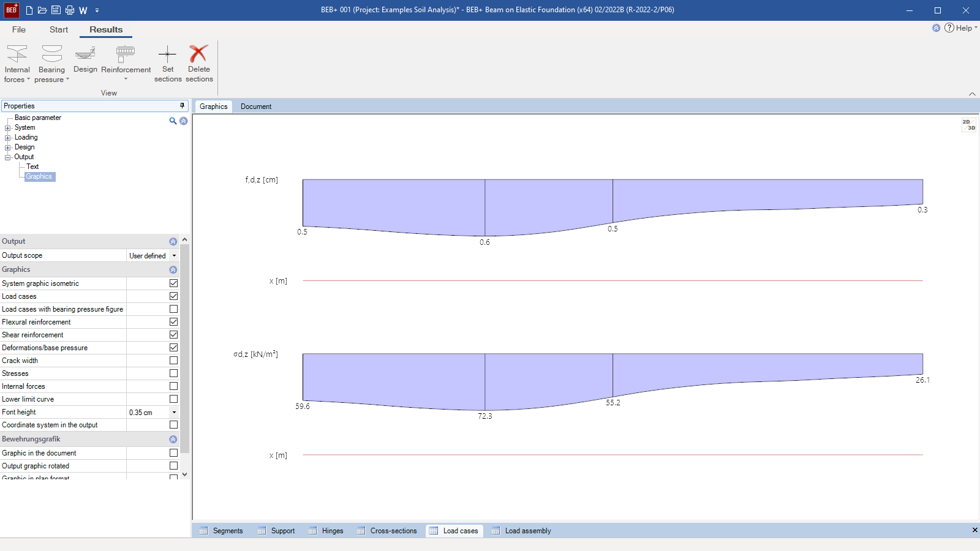Viewport: 980px width, 551px height.
Task: Expand the Design tree node
Action: point(8,148)
